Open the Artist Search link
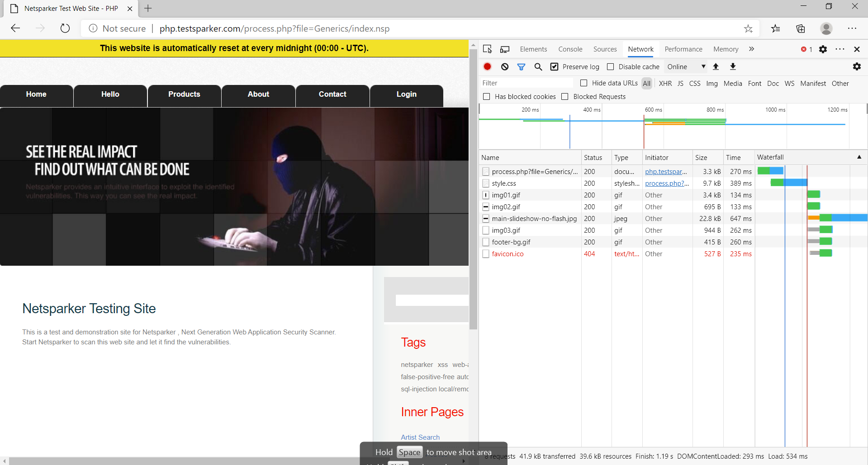This screenshot has height=465, width=868. [420, 437]
